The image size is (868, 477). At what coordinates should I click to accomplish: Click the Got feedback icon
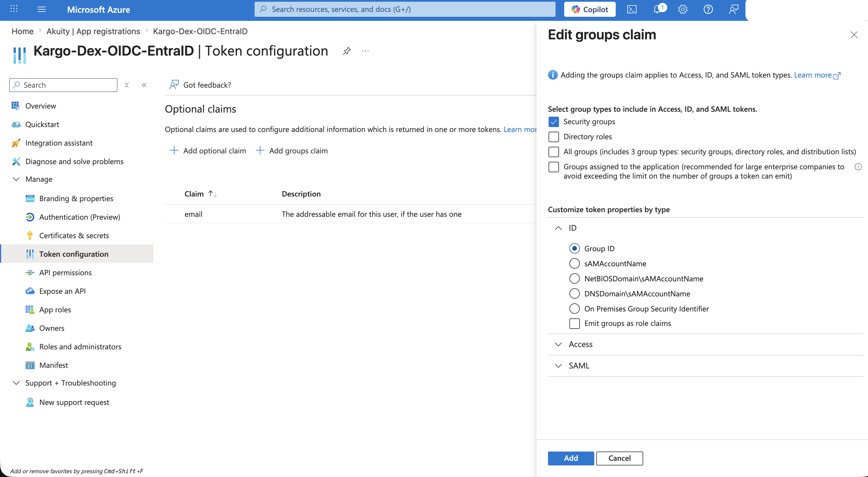[x=174, y=85]
